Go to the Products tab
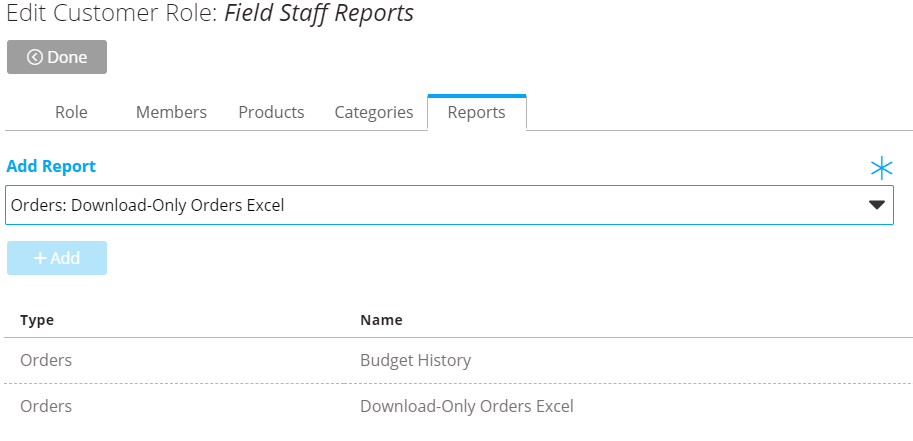This screenshot has width=913, height=441. 271,112
